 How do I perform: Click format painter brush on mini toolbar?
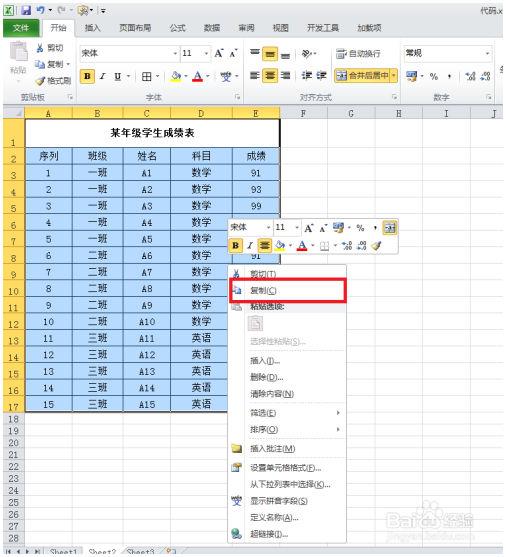[376, 245]
